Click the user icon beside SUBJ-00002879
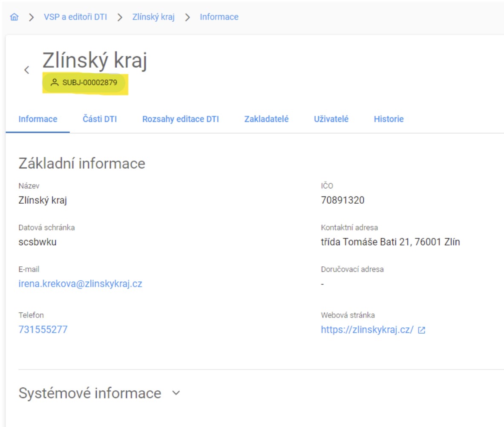 tap(54, 83)
